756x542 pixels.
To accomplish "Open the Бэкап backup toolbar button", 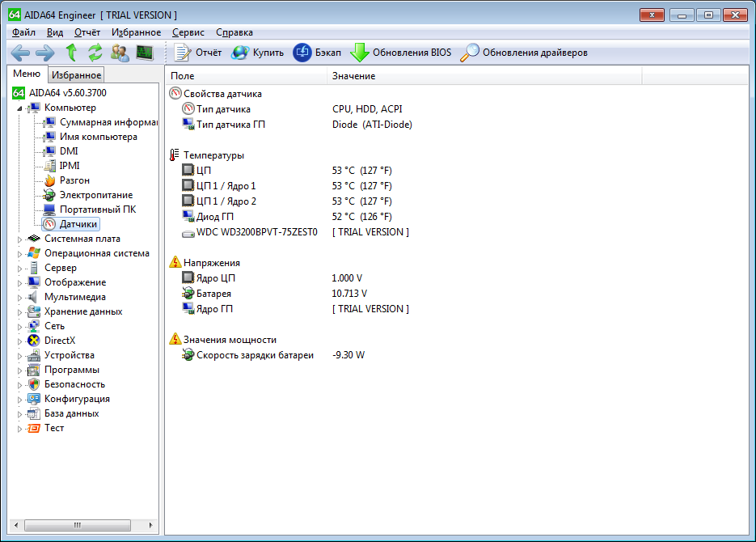I will 317,53.
